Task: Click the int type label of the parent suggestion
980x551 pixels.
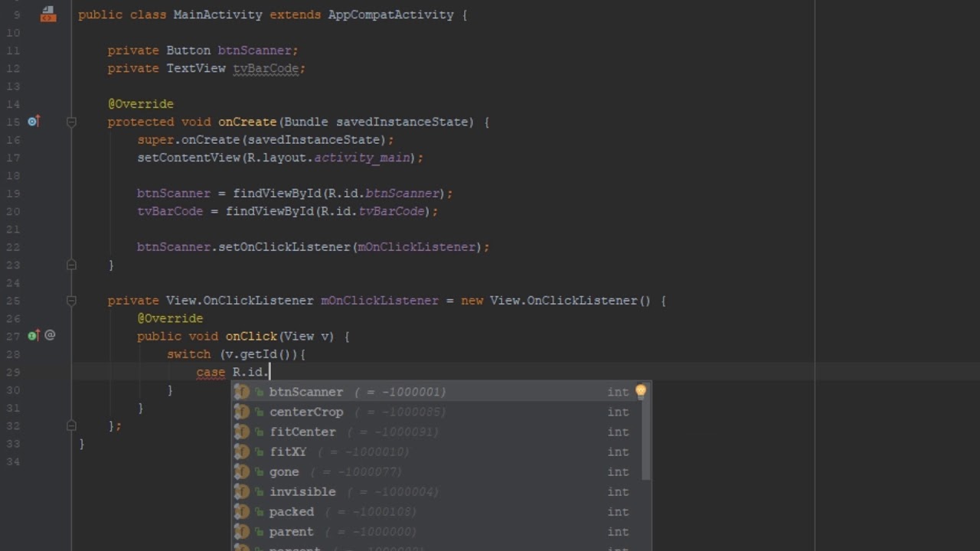Action: point(618,531)
